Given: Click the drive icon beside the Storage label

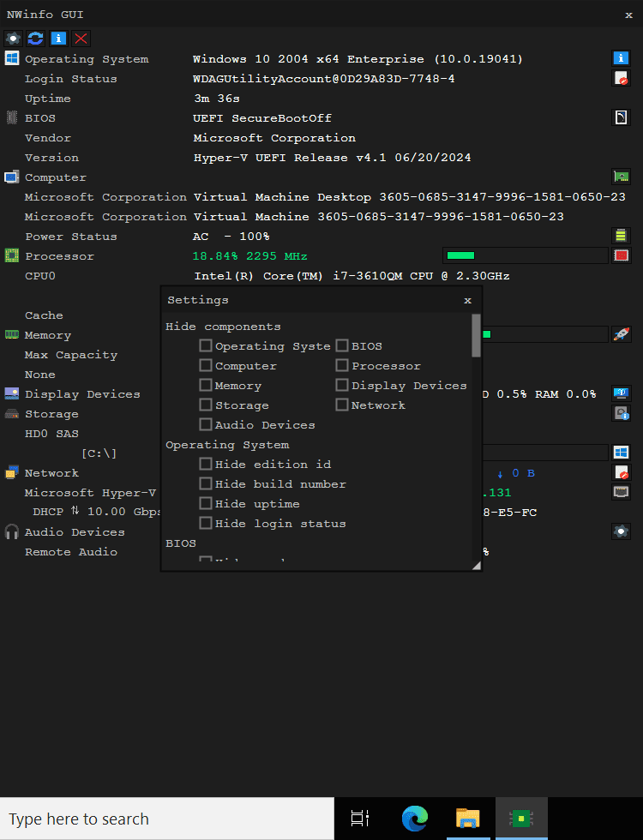Looking at the screenshot, I should click(x=12, y=413).
